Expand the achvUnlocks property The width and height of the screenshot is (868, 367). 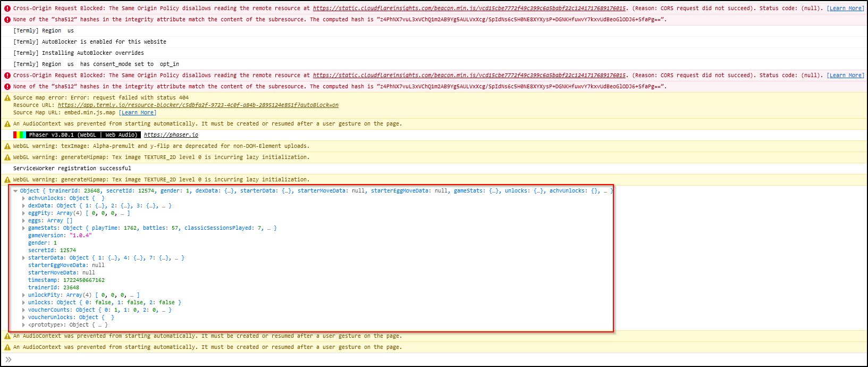point(23,198)
